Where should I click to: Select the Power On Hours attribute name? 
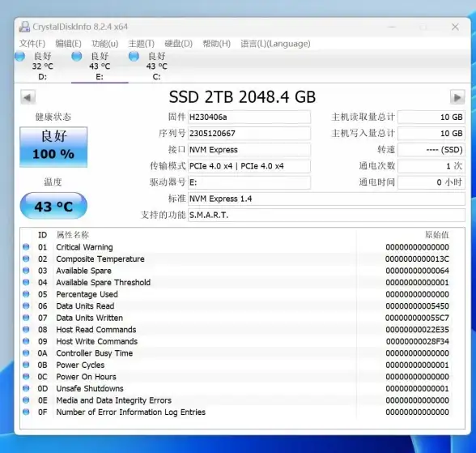point(86,377)
